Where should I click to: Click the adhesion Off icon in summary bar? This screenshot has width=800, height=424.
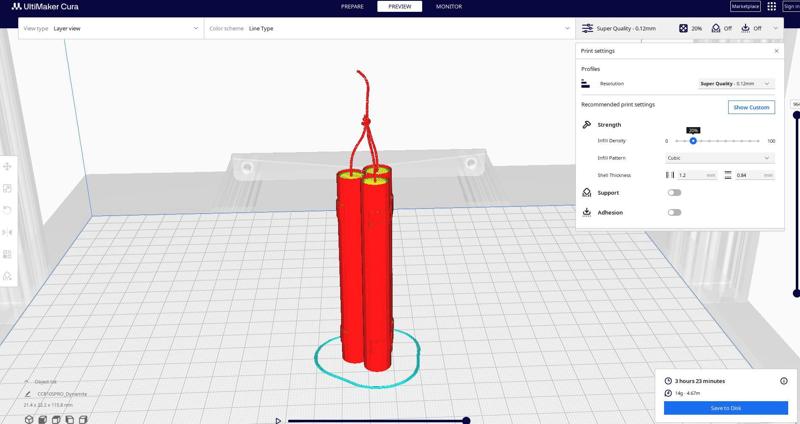(745, 29)
